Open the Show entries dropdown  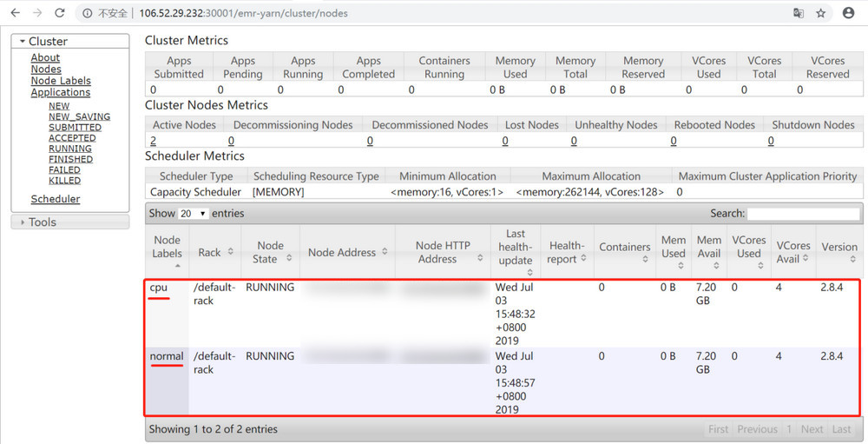click(193, 214)
